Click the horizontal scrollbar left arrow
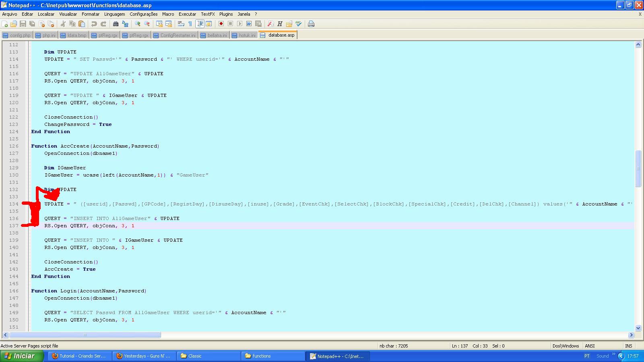Image resolution: width=644 pixels, height=362 pixels. pyautogui.click(x=6, y=335)
